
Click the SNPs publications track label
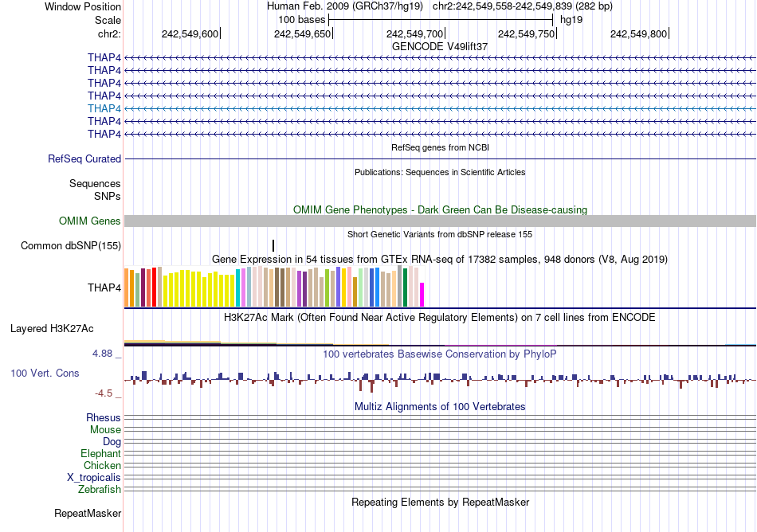tap(108, 196)
